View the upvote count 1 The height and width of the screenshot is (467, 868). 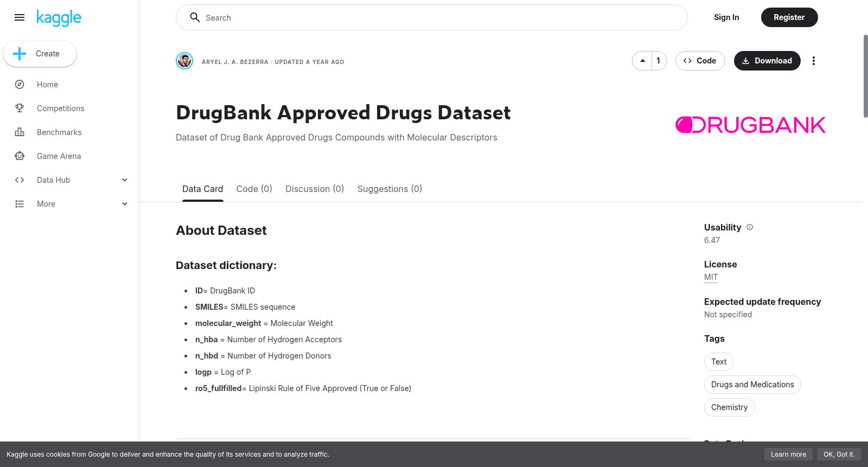[659, 61]
